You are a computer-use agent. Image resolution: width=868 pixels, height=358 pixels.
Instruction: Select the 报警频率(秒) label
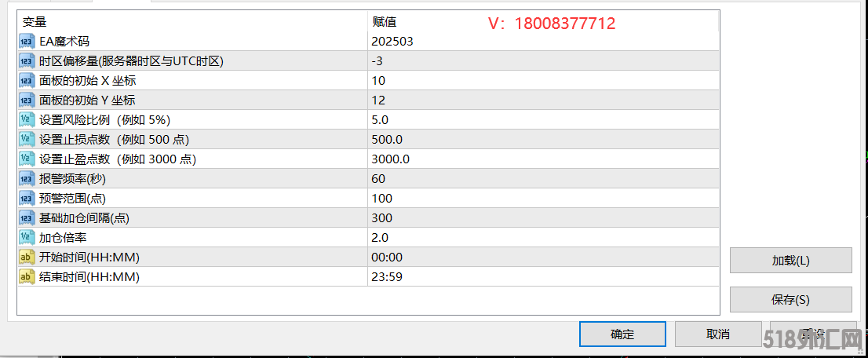(x=72, y=178)
